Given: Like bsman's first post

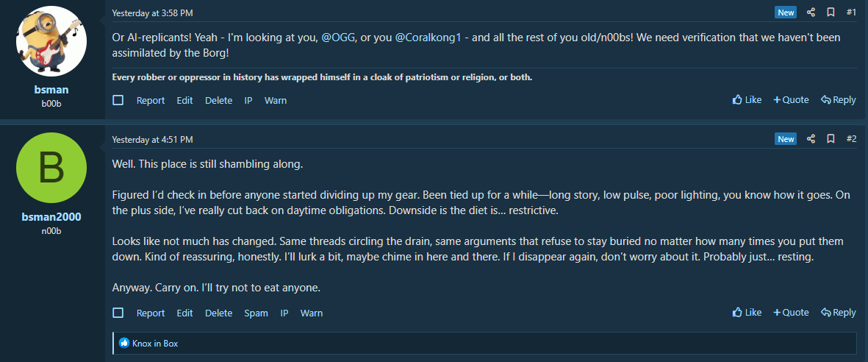Looking at the screenshot, I should tap(747, 100).
